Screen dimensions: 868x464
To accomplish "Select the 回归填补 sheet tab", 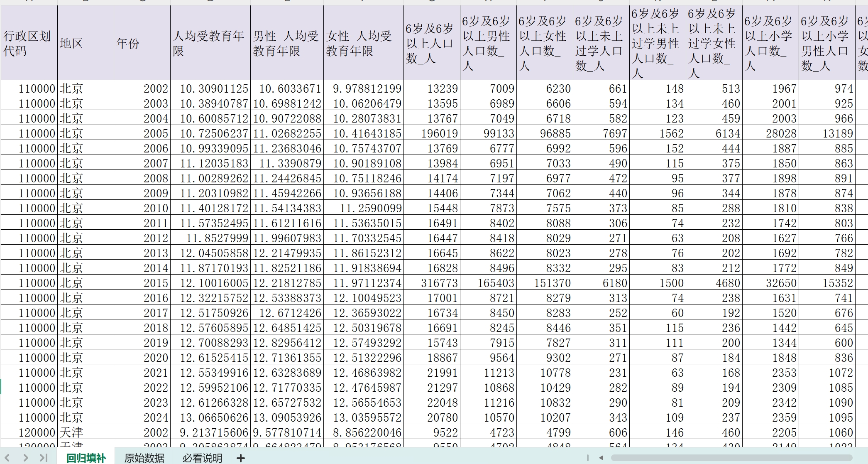I will pos(86,458).
